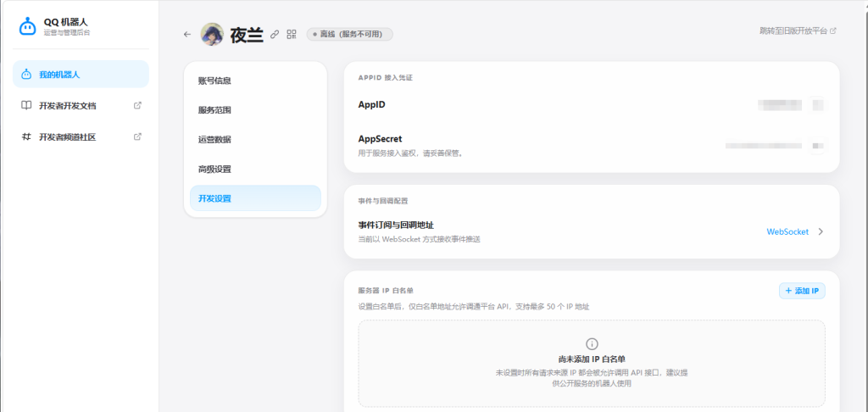
Task: Go back using the left arrow
Action: coord(187,34)
